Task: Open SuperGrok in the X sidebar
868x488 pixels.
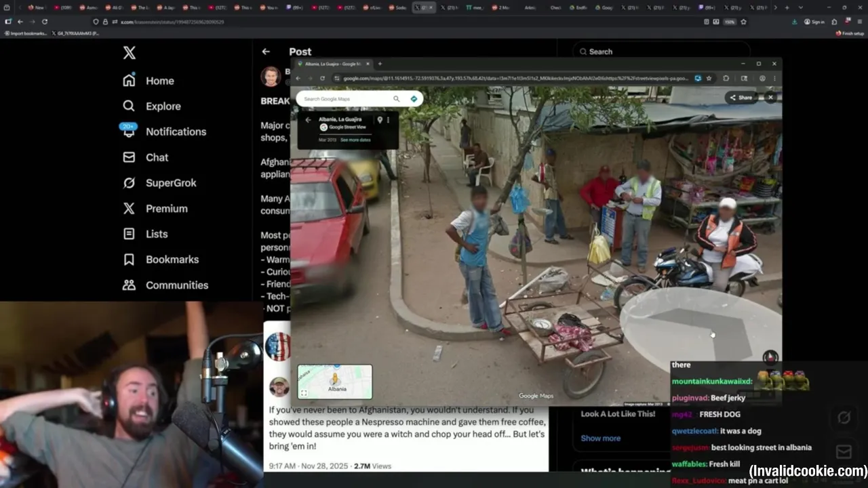Action: [160, 183]
